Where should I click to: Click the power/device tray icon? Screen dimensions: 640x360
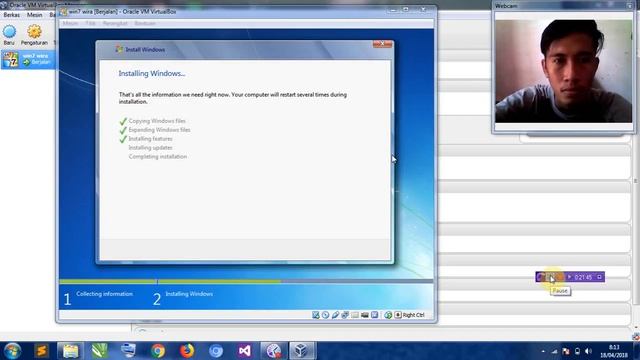coord(577,351)
